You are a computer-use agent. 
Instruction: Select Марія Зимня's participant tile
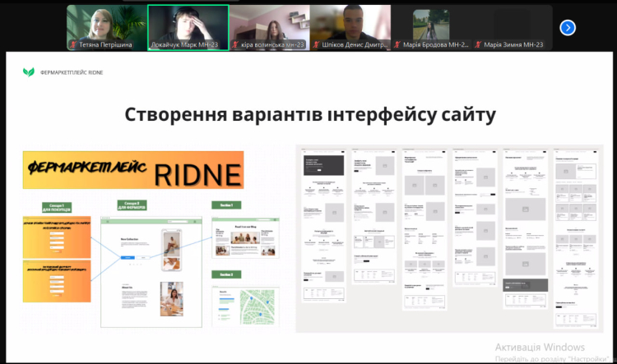click(x=513, y=25)
